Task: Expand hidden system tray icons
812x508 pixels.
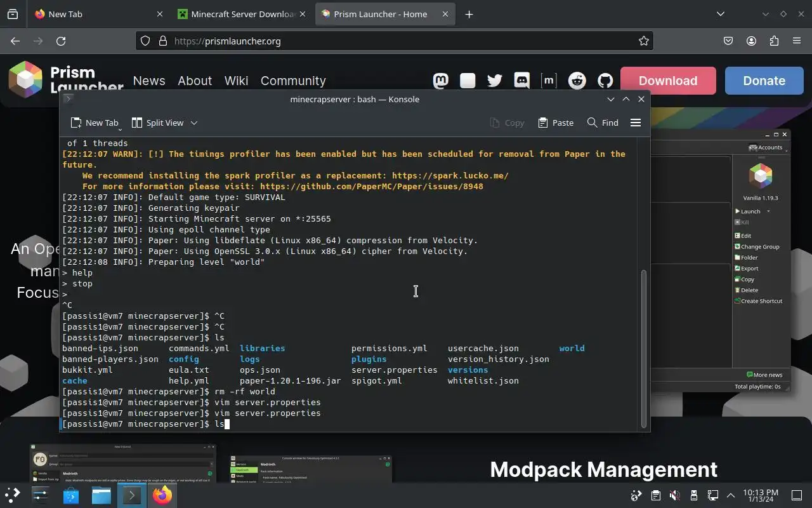Action: [731, 495]
